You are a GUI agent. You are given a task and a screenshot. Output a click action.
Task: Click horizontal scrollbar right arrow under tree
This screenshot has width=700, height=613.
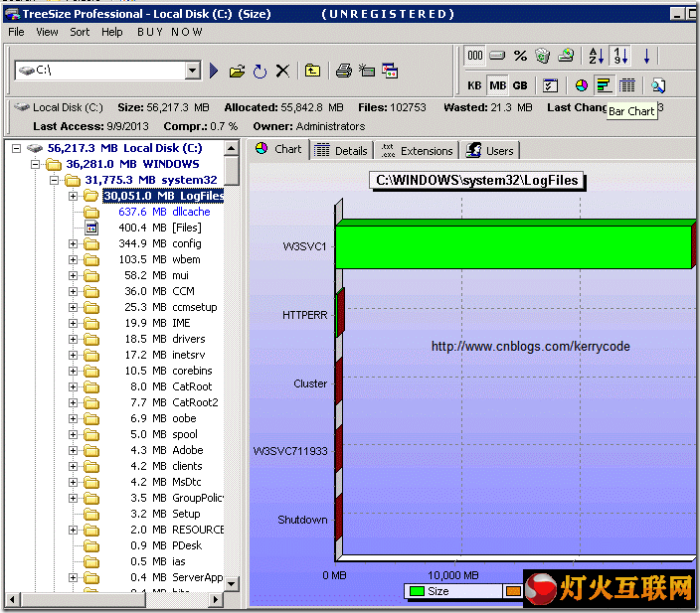(x=216, y=600)
